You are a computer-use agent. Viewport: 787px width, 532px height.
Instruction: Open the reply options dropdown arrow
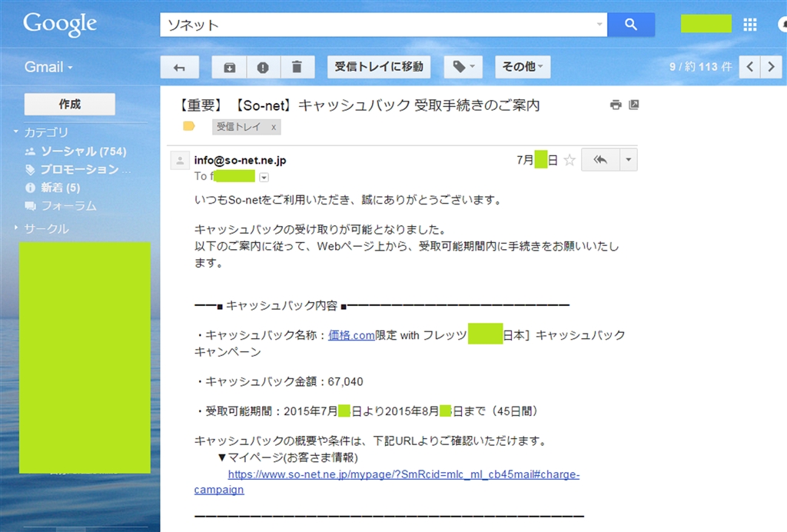pos(629,160)
